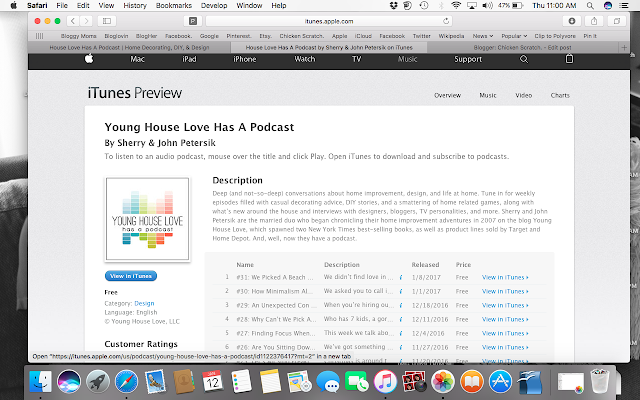Image resolution: width=640 pixels, height=400 pixels.
Task: Open Spotlight search in menu bar
Action: (x=590, y=5)
